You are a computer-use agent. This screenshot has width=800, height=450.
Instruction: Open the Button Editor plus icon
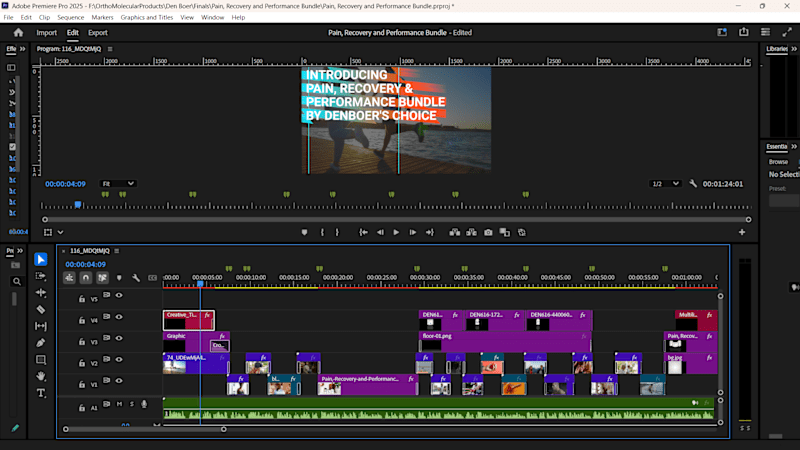click(742, 232)
